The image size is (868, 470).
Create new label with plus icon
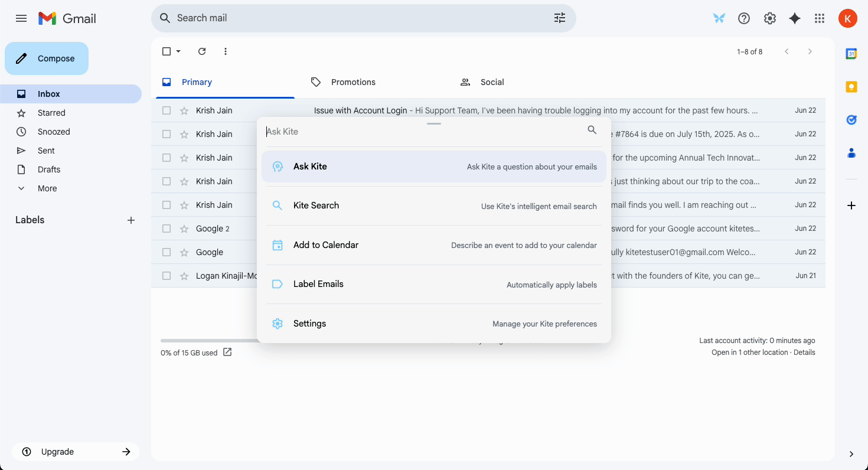(131, 220)
